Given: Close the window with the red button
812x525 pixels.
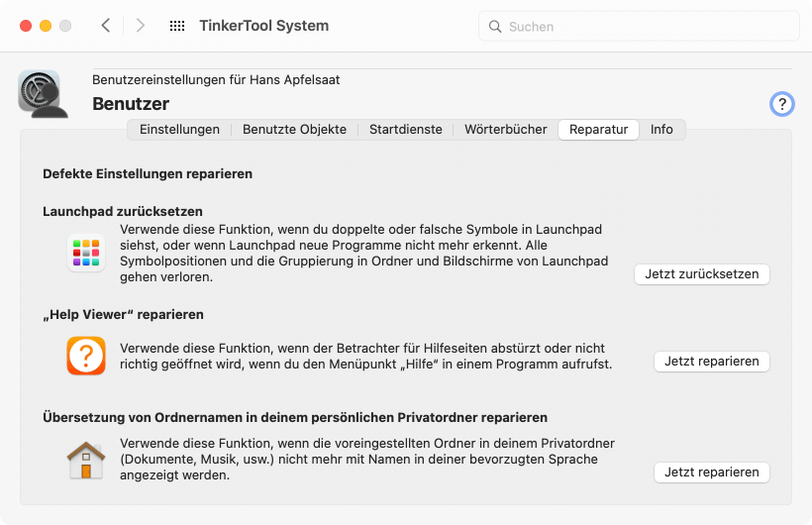Looking at the screenshot, I should click(x=26, y=26).
